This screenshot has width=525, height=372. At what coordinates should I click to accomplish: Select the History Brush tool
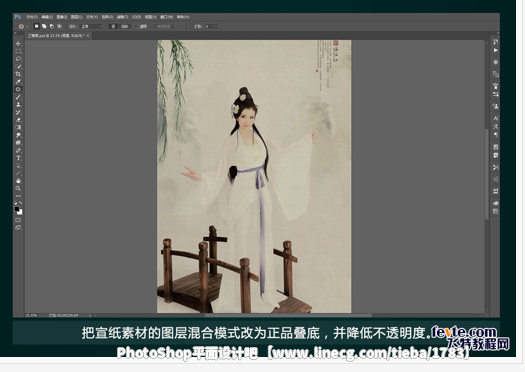[x=18, y=112]
